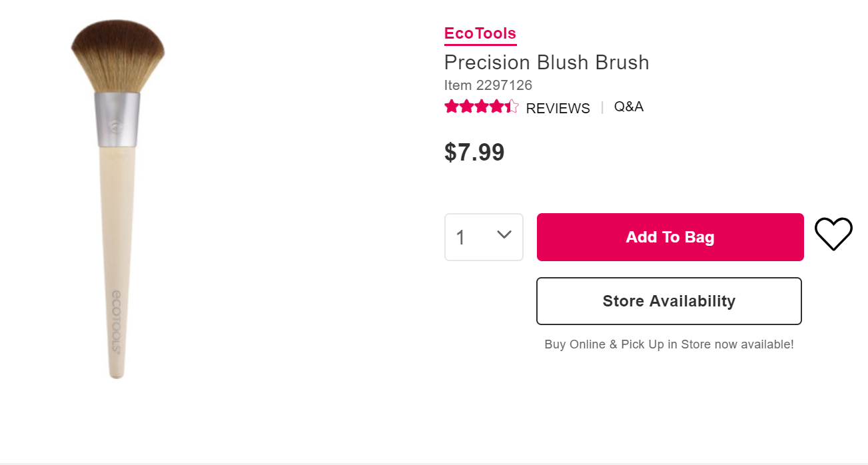The width and height of the screenshot is (868, 465).
Task: Click the silver ferrule on the brush image
Action: pos(117,119)
